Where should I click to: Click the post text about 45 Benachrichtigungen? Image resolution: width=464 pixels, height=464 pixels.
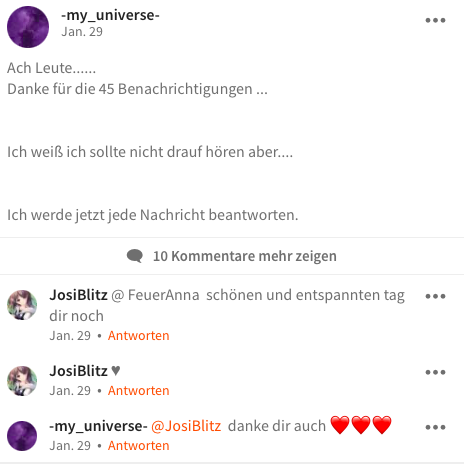[137, 89]
